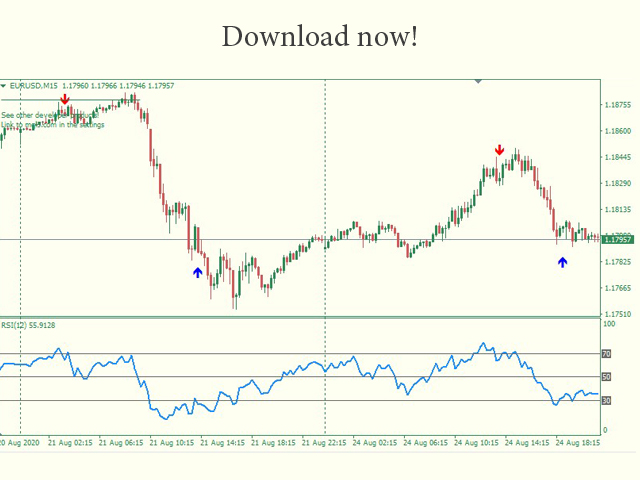Click the RSI level 50 label

[x=607, y=377]
